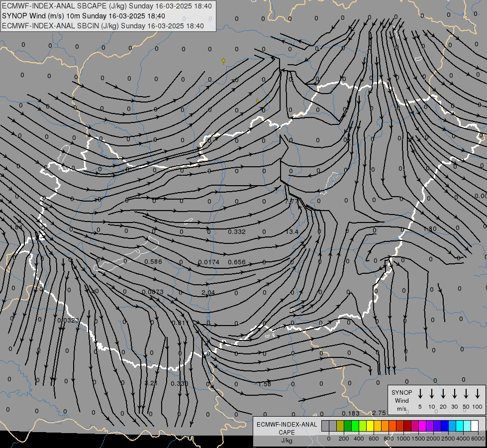Click the 7.77 value on the map

click(292, 201)
